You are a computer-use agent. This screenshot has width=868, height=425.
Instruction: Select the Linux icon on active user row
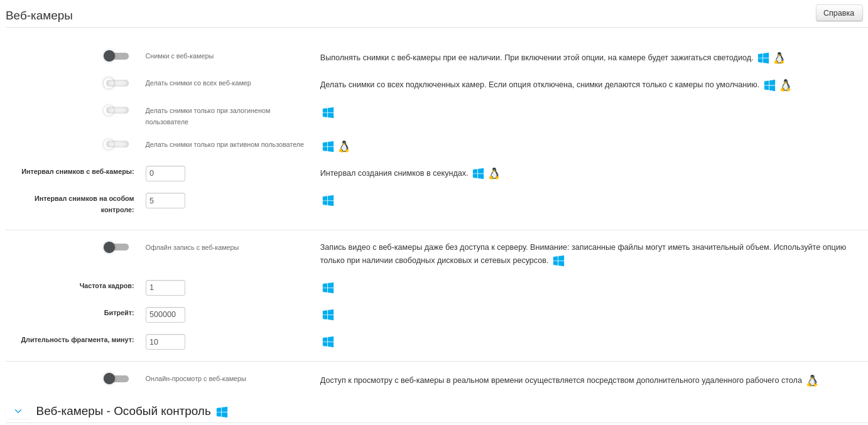pos(344,146)
